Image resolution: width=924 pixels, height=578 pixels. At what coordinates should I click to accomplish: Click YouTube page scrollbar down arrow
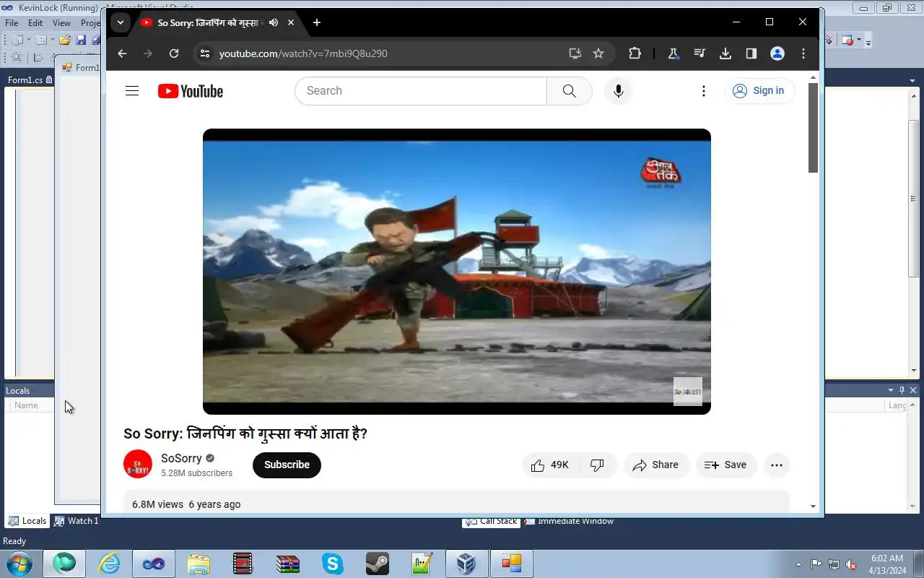(x=814, y=507)
